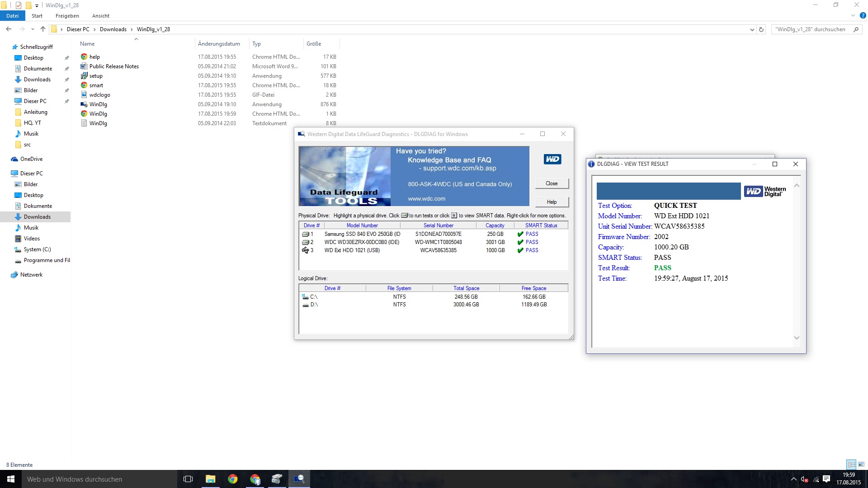
Task: Open Chrome from the taskbar
Action: coord(233,479)
